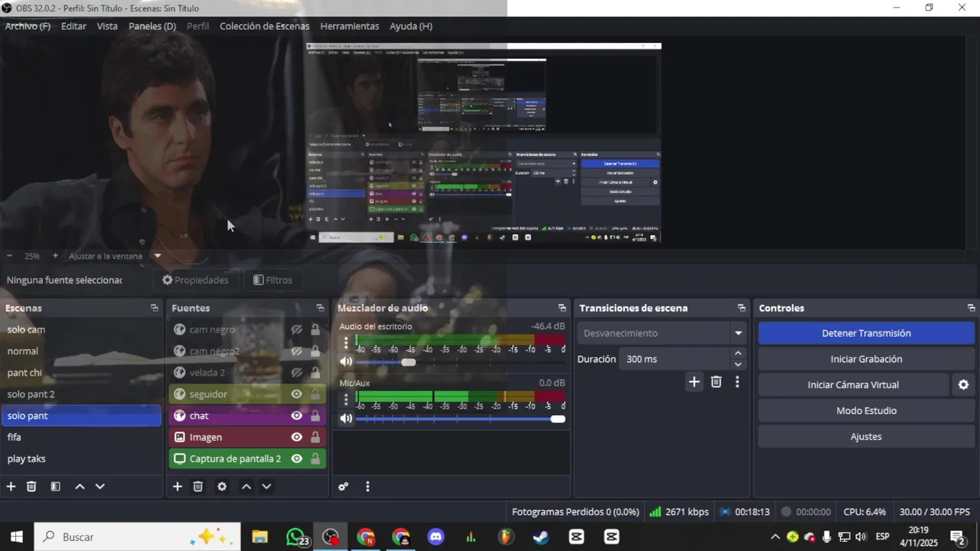The width and height of the screenshot is (980, 551).
Task: Open mixer options menu beside the audio gears
Action: pos(367,487)
